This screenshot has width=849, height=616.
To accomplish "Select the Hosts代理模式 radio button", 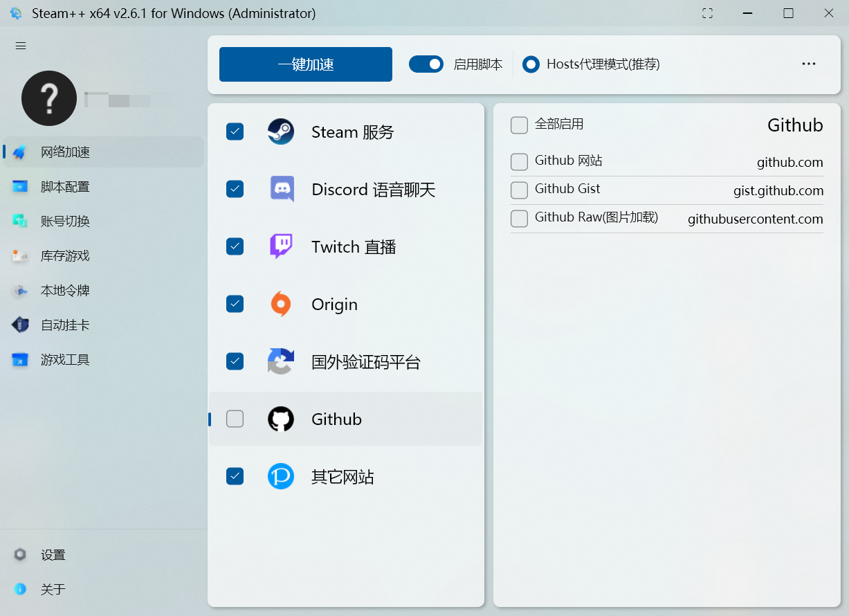I will click(x=531, y=64).
